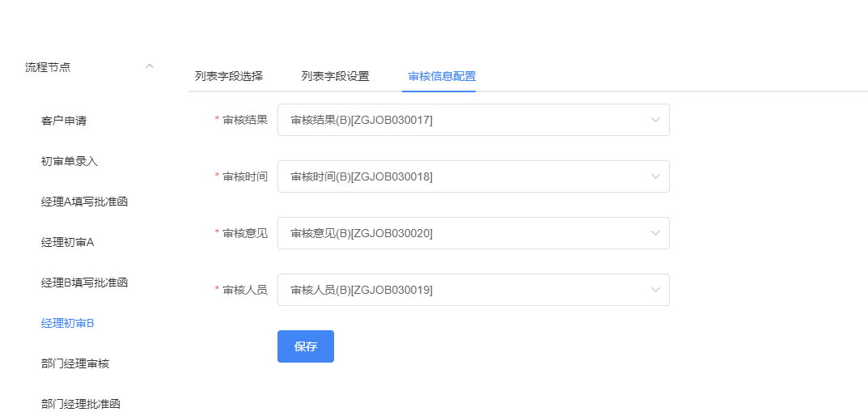Viewport: 868px width, 412px height.
Task: Open the 部门经理批准函 node
Action: (x=81, y=404)
